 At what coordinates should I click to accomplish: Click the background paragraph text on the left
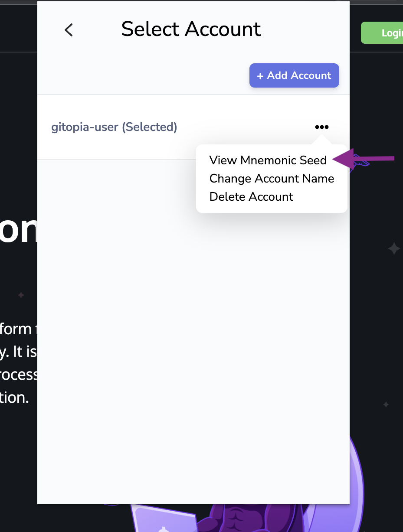[x=19, y=363]
